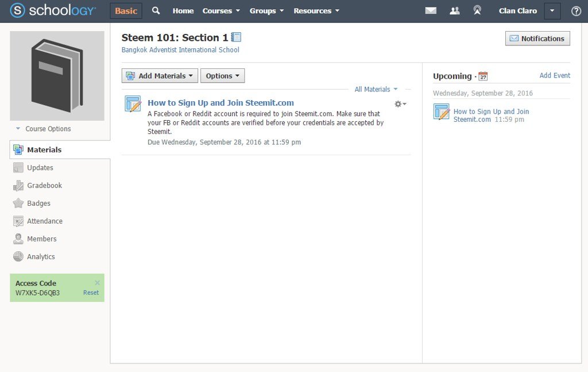Open the search magnifier icon
The height and width of the screenshot is (372, 588).
click(156, 10)
